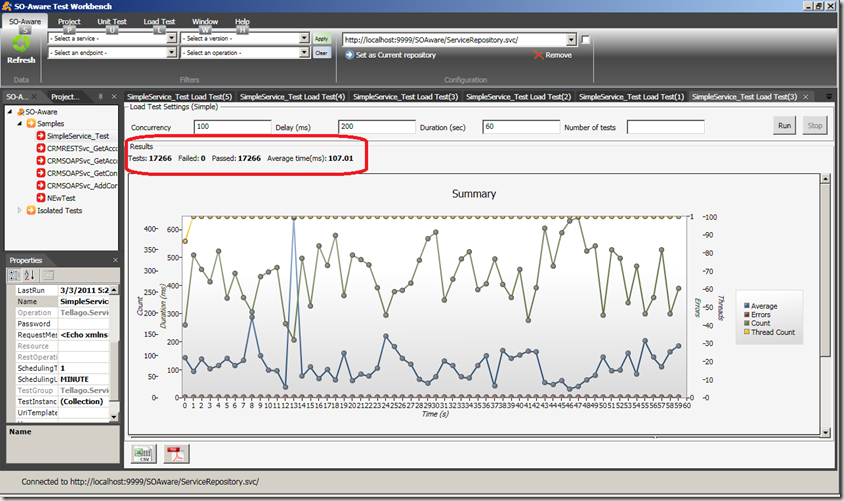This screenshot has height=501, width=844.
Task: Click the Count legend entry
Action: (x=757, y=323)
